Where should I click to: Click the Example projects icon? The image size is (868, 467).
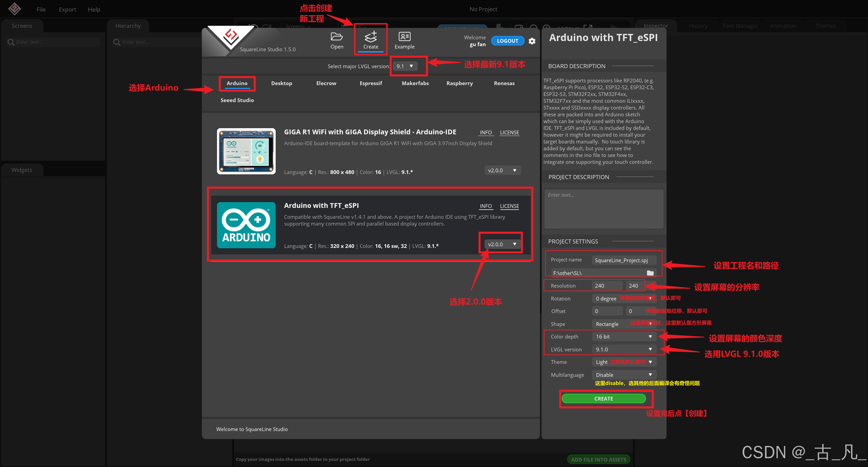(404, 37)
